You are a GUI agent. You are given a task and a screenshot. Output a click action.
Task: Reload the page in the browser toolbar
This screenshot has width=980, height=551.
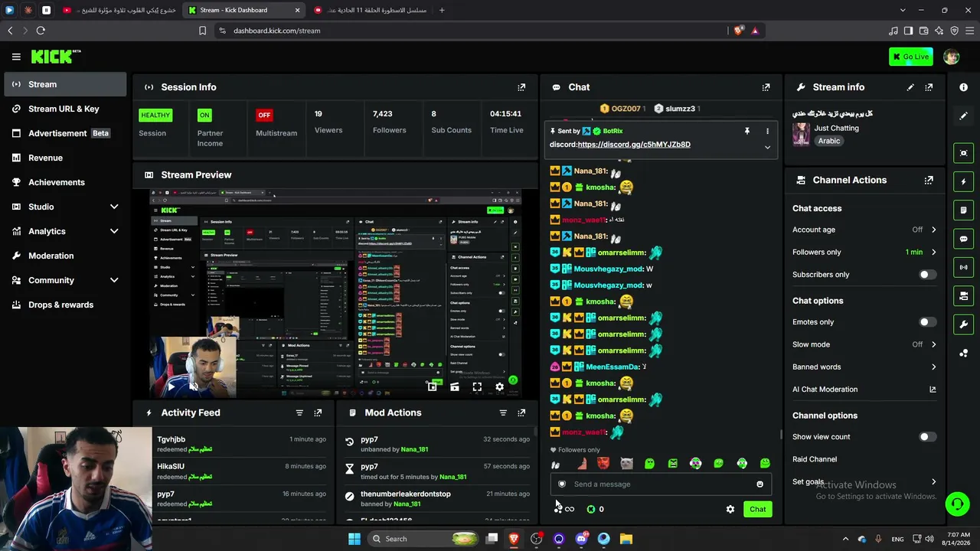point(41,31)
